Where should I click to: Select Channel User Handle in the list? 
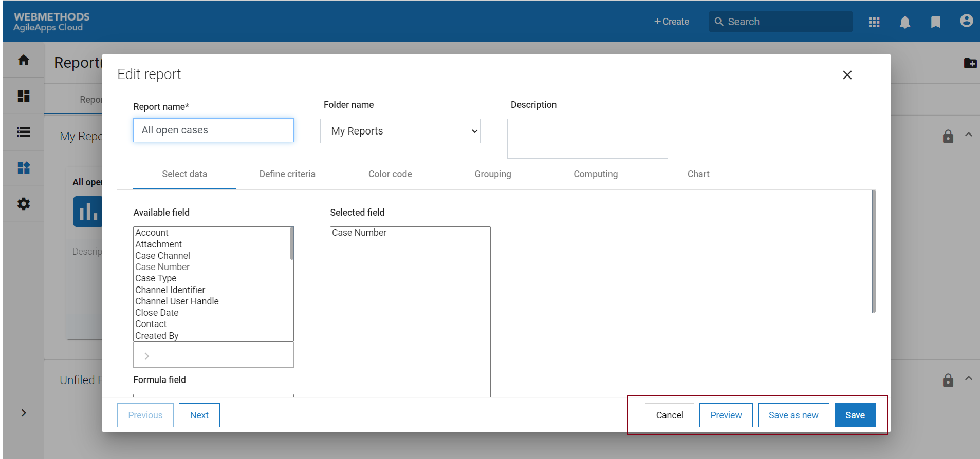(x=212, y=301)
